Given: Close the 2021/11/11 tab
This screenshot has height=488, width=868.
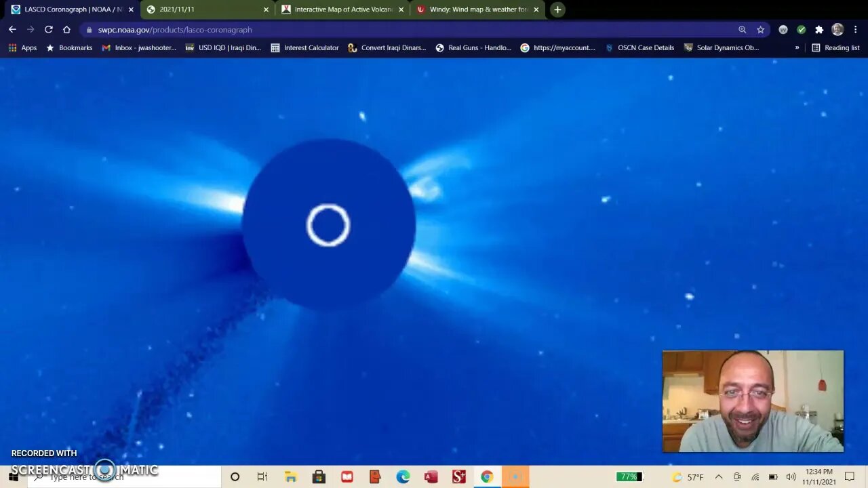Looking at the screenshot, I should pyautogui.click(x=266, y=9).
